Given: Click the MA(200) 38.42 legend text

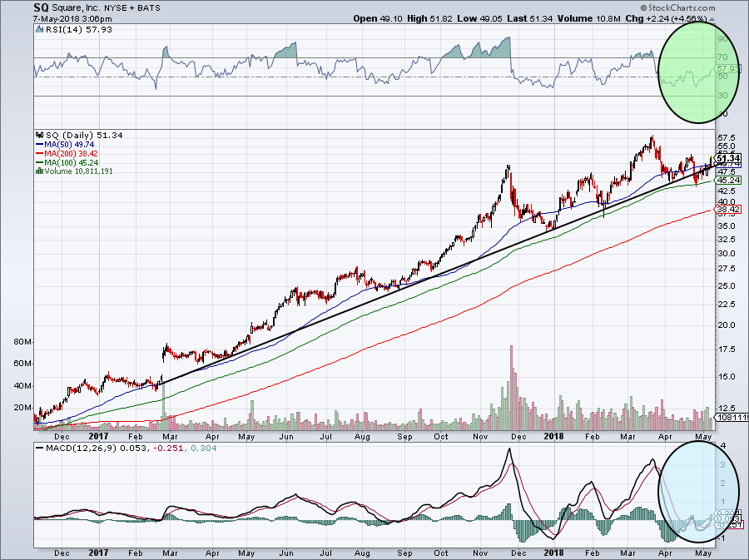Looking at the screenshot, I should 72,154.
